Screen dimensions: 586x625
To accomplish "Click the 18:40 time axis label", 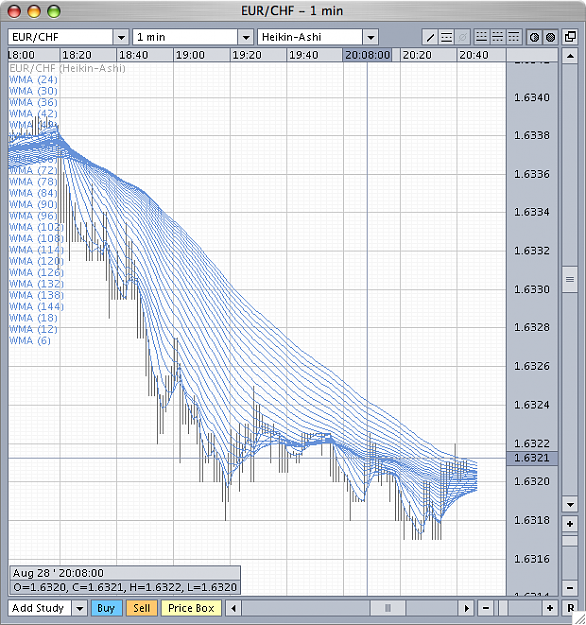I will pyautogui.click(x=134, y=55).
